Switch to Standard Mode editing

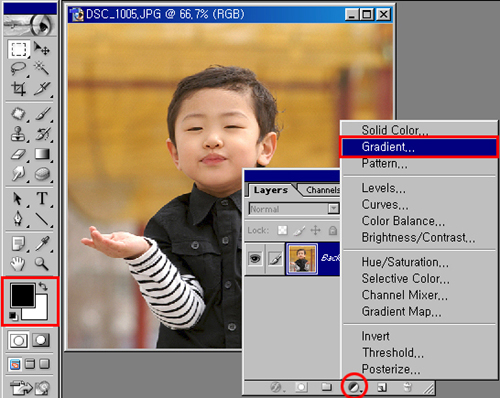tap(19, 341)
